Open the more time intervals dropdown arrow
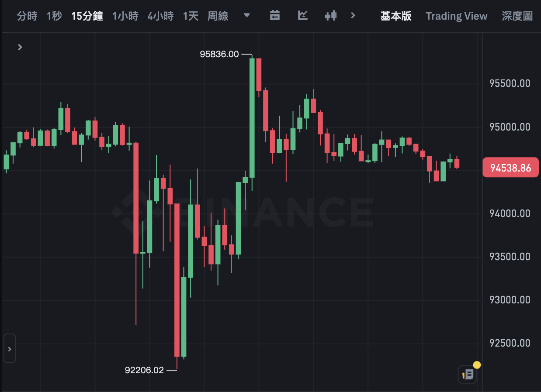Viewport: 541px width, 392px height. pyautogui.click(x=247, y=15)
